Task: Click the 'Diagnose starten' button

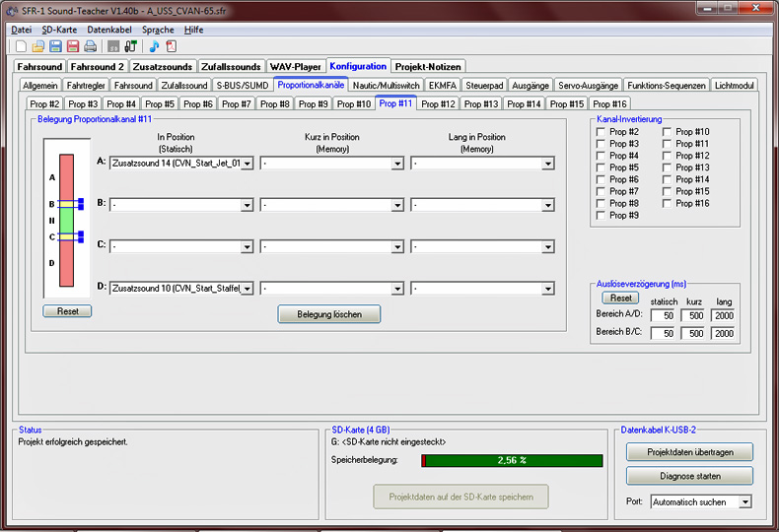Action: pos(690,476)
